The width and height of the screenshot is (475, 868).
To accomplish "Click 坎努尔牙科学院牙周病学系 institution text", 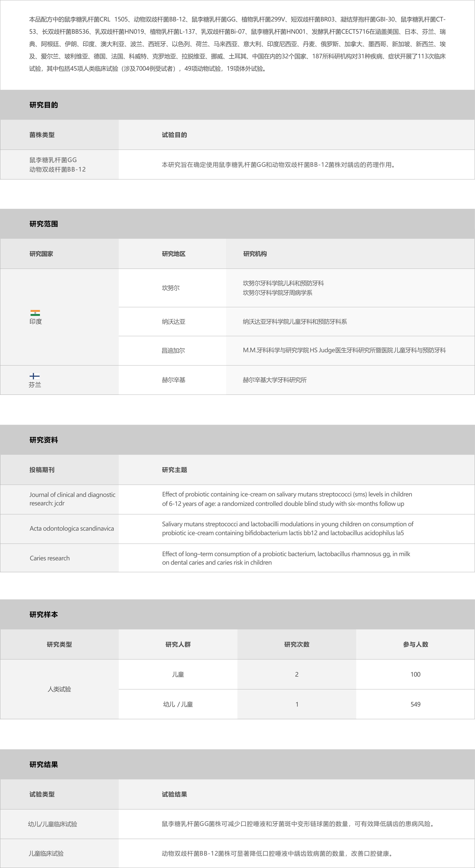I will 278,292.
